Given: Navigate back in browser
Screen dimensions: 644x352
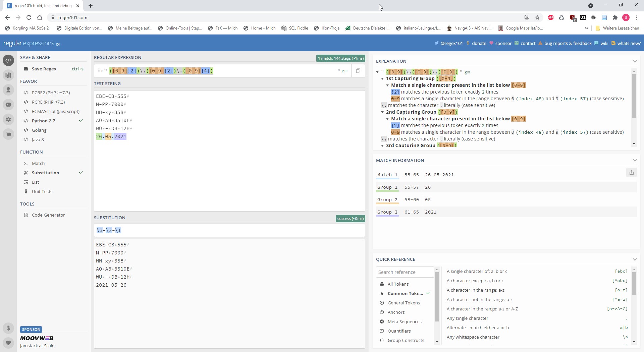Looking at the screenshot, I should 7,17.
